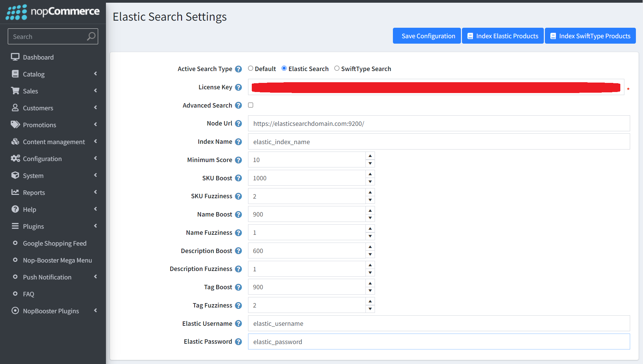The height and width of the screenshot is (364, 643).
Task: Click the Promotions tags icon
Action: coord(15,124)
